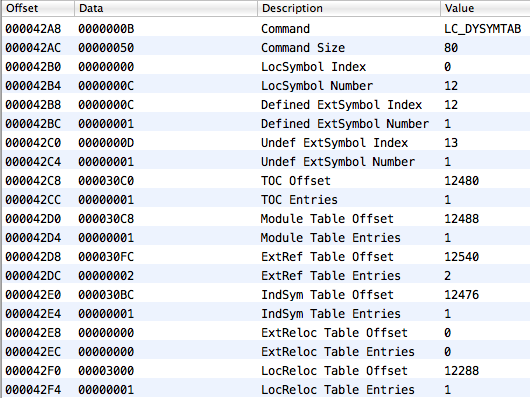
Task: Select the TOC Entries row
Action: point(266,200)
